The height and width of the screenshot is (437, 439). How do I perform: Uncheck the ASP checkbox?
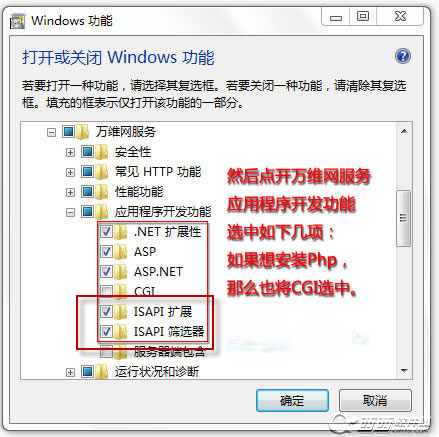click(x=106, y=251)
